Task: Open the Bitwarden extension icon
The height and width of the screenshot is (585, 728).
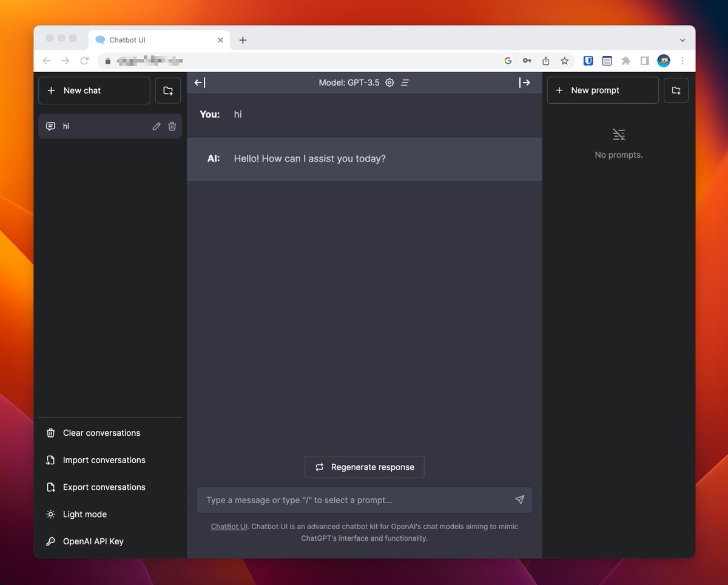Action: pos(588,61)
